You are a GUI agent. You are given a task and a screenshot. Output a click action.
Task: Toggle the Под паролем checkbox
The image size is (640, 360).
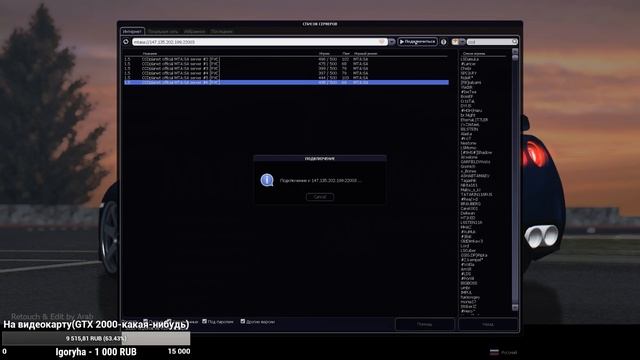(204, 321)
